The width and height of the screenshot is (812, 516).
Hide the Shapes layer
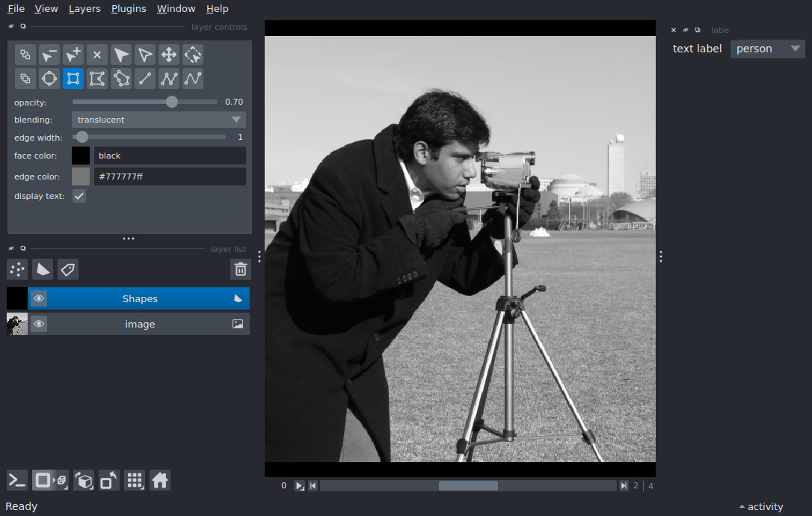click(x=39, y=298)
